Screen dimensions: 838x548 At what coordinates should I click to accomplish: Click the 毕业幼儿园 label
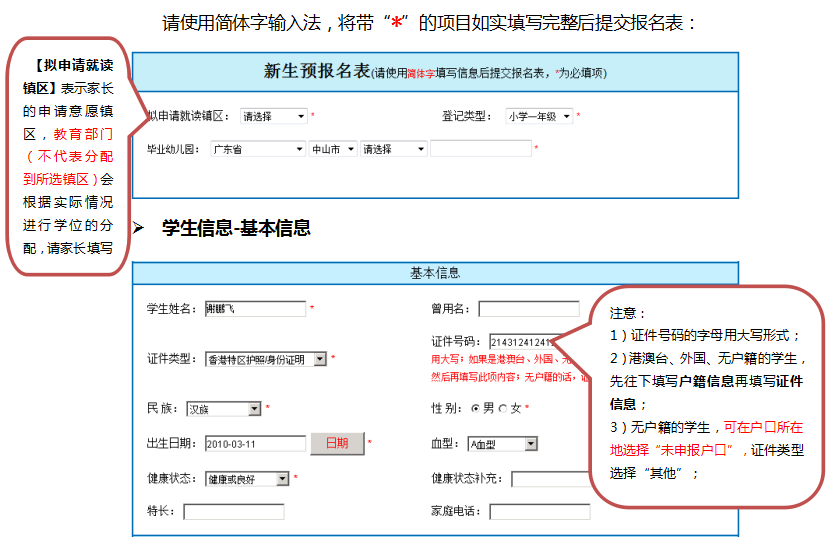click(173, 149)
